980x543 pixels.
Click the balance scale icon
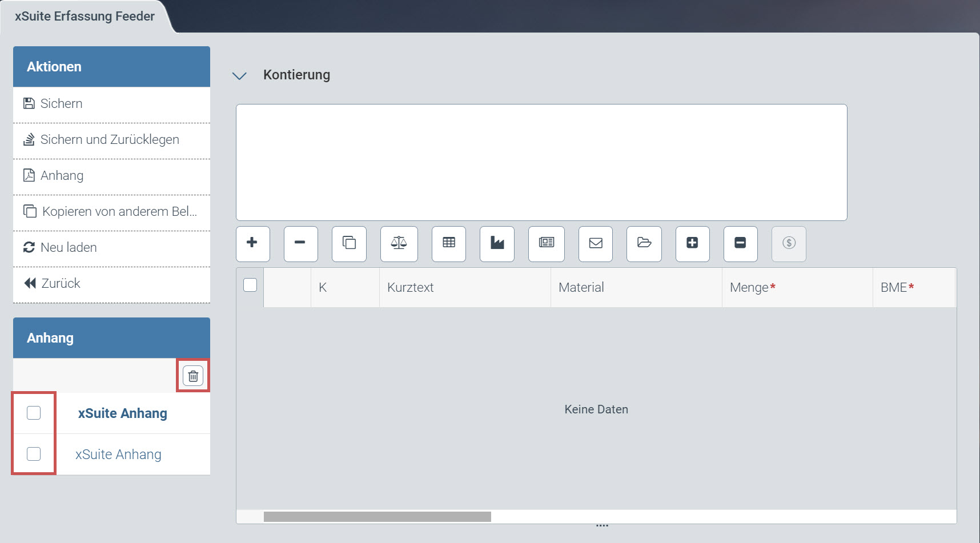click(x=399, y=243)
